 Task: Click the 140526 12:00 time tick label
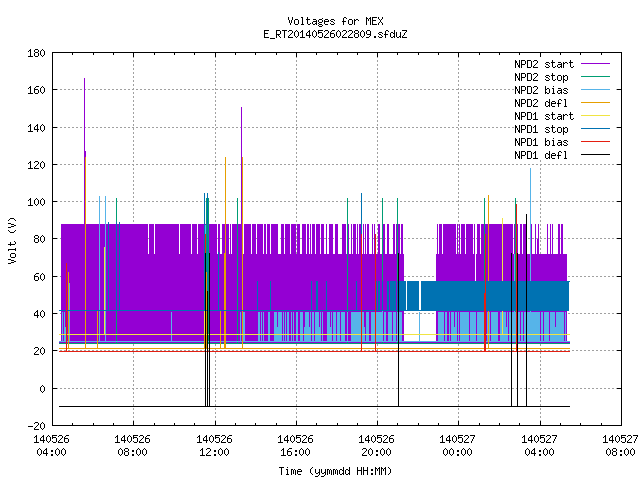(214, 446)
